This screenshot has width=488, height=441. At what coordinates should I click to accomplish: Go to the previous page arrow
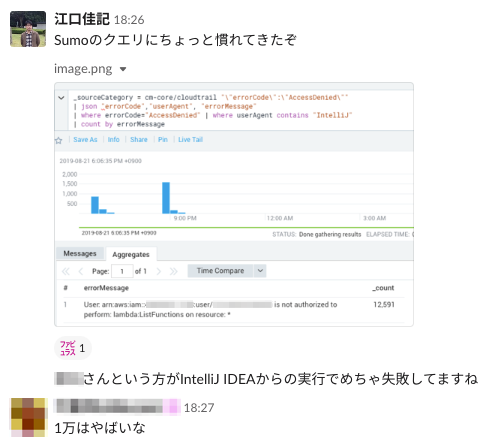[x=81, y=271]
